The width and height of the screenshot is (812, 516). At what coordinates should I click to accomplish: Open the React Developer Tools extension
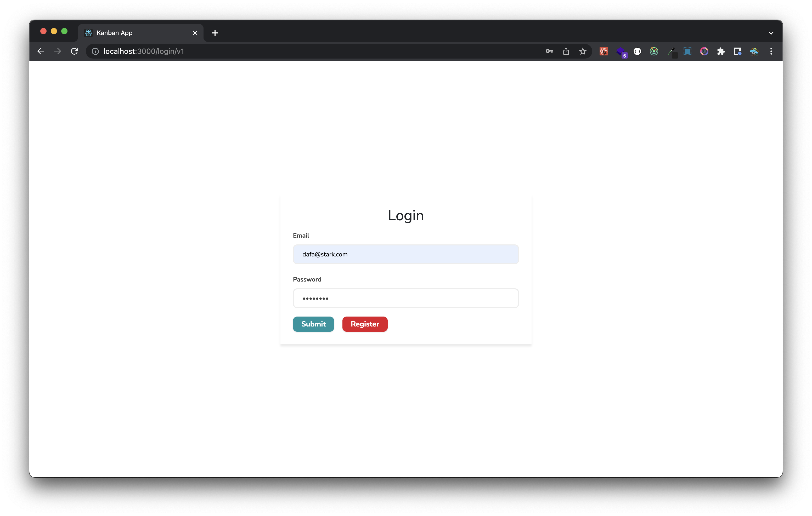[604, 51]
